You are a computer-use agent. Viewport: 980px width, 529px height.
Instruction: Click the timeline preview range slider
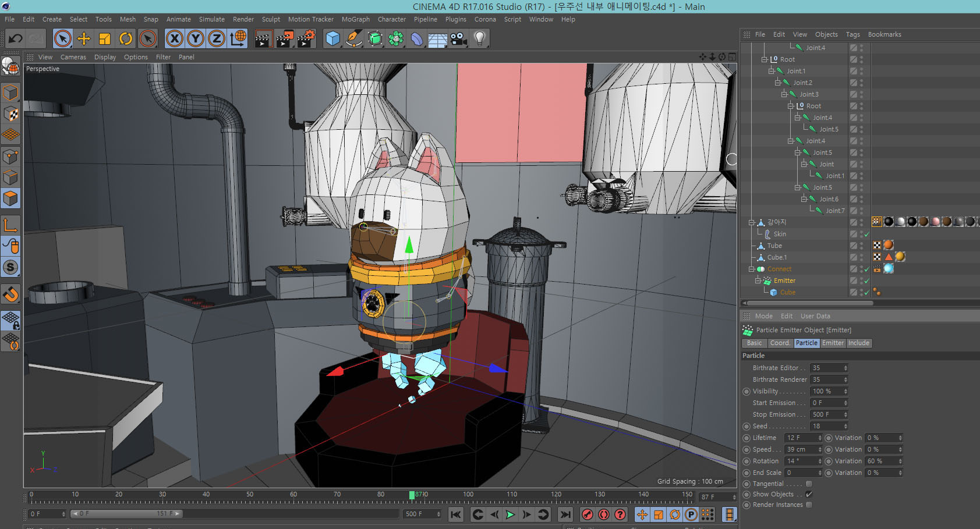126,514
